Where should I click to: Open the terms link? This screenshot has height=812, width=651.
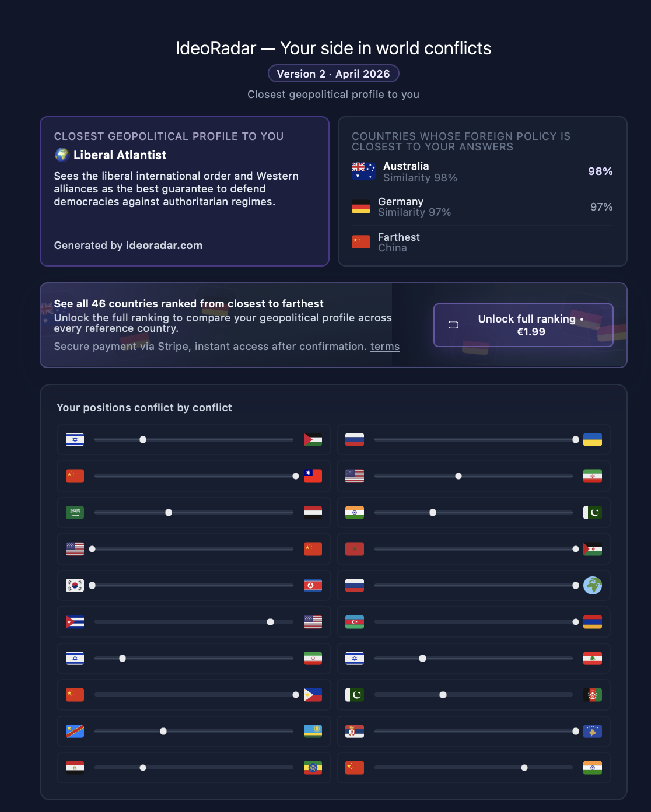click(x=385, y=346)
